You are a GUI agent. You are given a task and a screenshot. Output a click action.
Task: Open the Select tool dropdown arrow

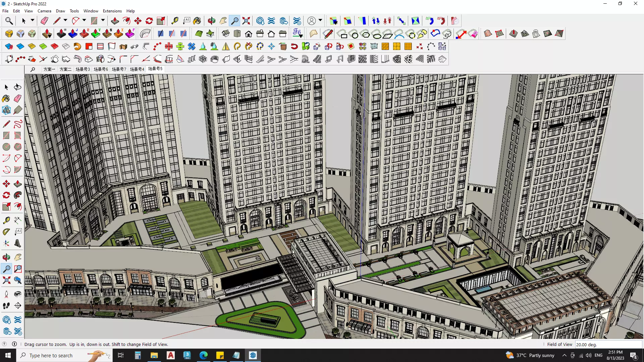tap(33, 20)
